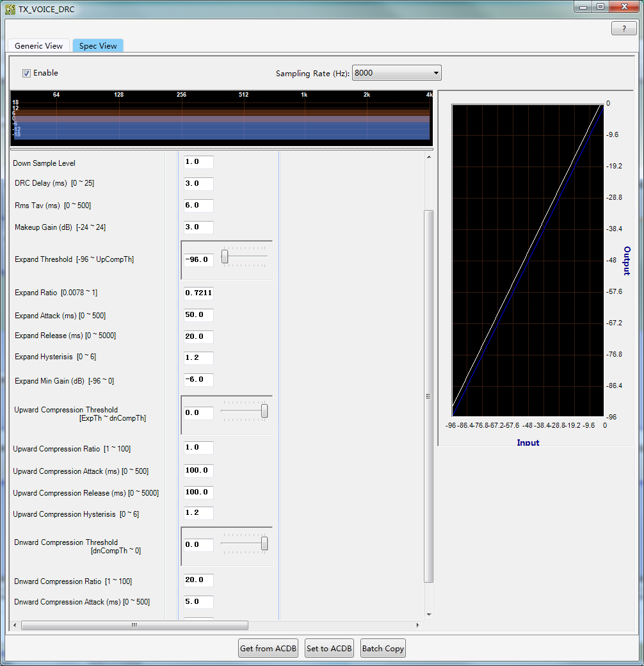
Task: Click the Upward Compression Attack field
Action: pos(198,470)
